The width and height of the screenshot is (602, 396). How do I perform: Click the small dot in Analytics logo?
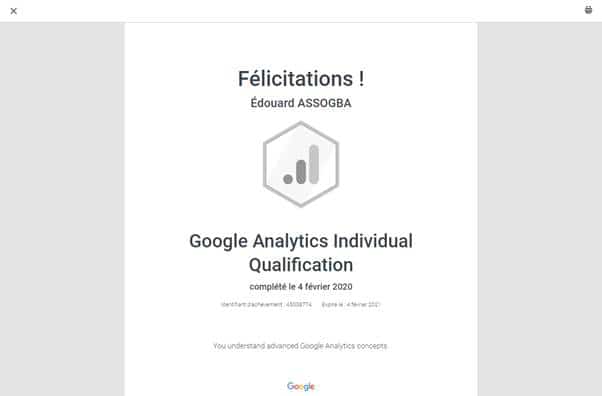tap(288, 179)
